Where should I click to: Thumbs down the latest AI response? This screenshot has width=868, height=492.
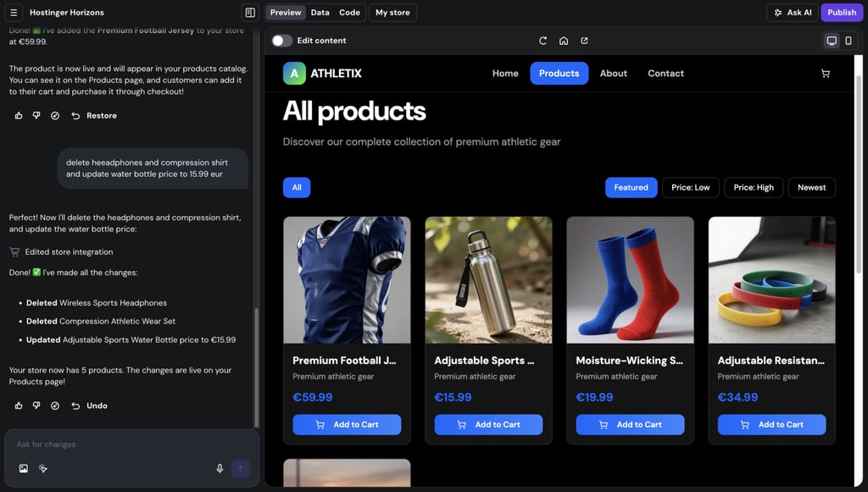coord(36,406)
